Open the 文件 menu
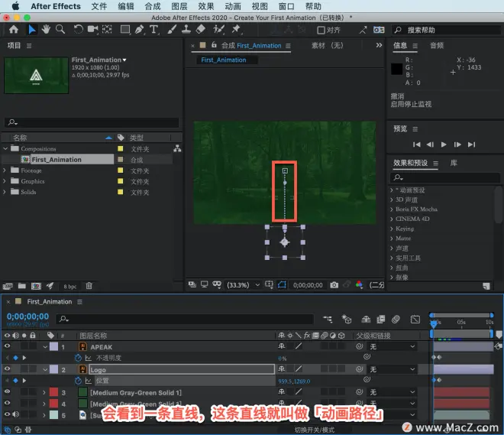The width and height of the screenshot is (504, 435). pyautogui.click(x=99, y=6)
